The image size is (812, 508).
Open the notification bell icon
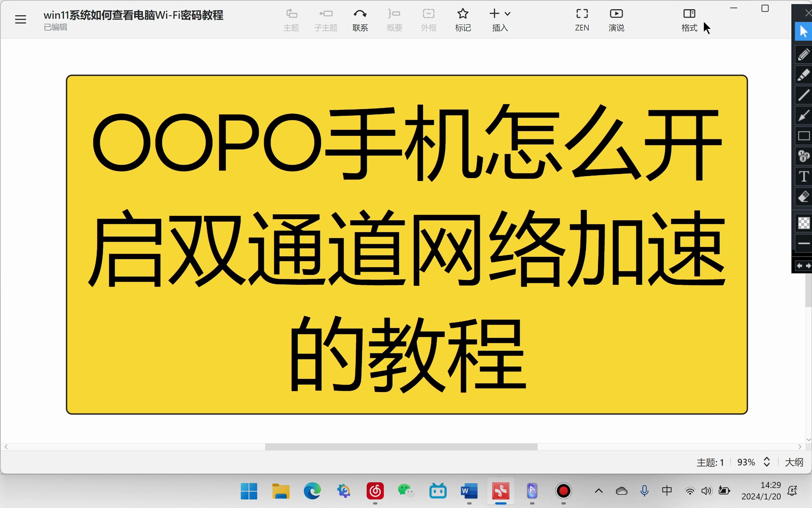tap(792, 491)
